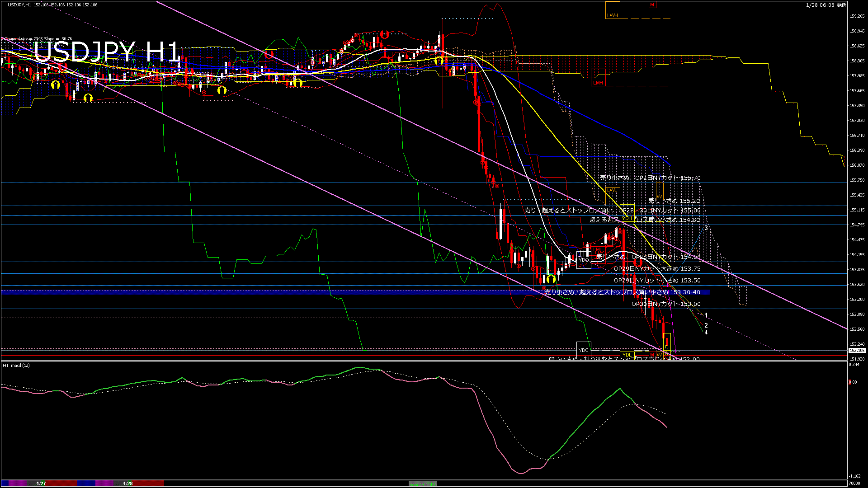The height and width of the screenshot is (488, 868).
Task: Click the OP30日NYカット 153.00 label
Action: click(666, 304)
